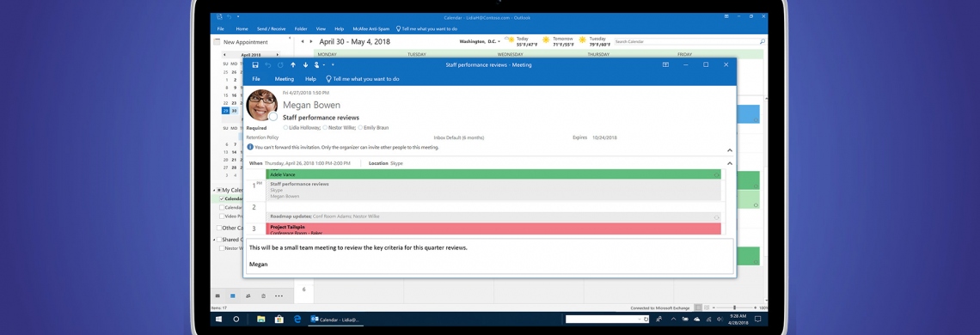The height and width of the screenshot is (335, 980).
Task: Select the Project Tailspin appointment in preview
Action: pos(493,228)
